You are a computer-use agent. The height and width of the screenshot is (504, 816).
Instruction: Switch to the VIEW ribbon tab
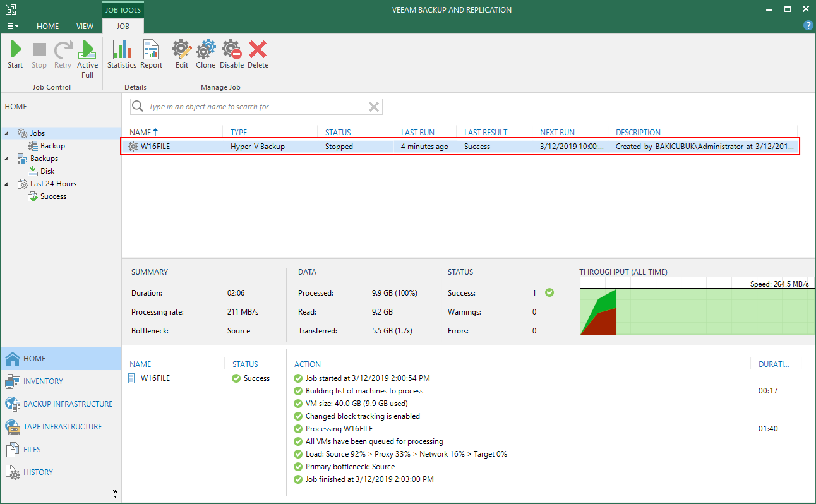[x=85, y=26]
